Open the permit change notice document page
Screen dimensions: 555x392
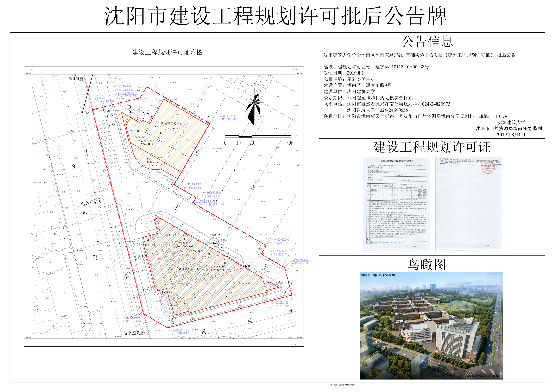[x=396, y=204]
